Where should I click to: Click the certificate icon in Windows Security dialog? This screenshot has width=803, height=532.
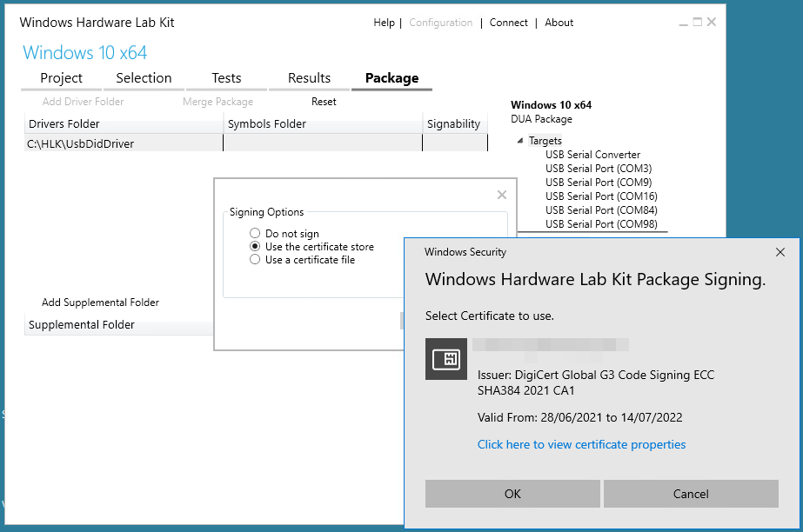click(445, 359)
